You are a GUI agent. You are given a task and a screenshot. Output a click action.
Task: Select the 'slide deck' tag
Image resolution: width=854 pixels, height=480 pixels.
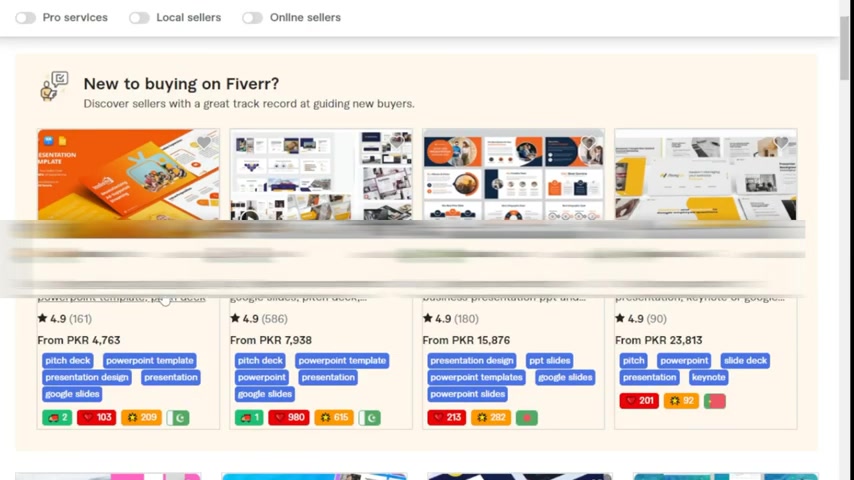(x=745, y=361)
